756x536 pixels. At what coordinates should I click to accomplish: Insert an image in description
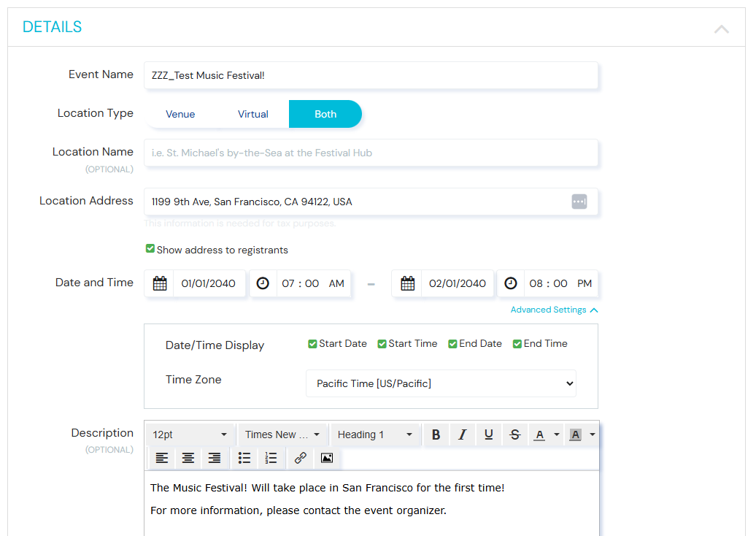[x=327, y=458]
